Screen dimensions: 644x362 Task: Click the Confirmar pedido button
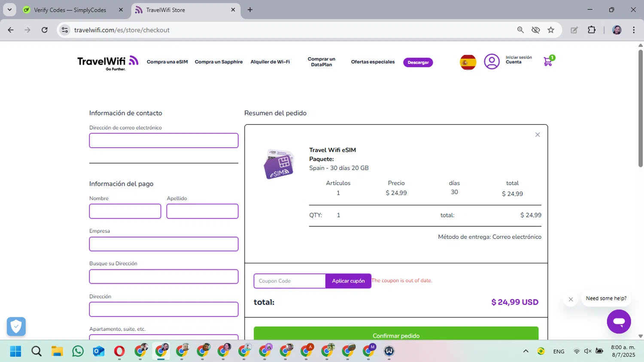396,333
